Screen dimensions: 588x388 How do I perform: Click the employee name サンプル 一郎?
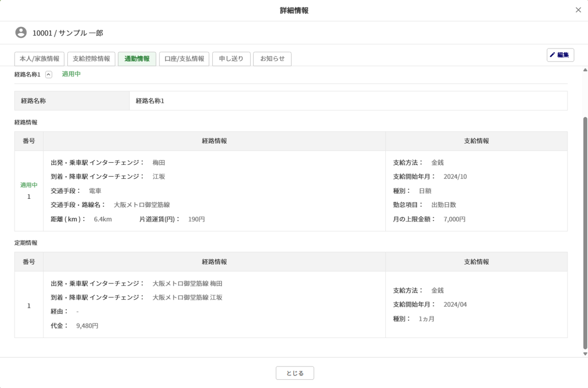81,33
